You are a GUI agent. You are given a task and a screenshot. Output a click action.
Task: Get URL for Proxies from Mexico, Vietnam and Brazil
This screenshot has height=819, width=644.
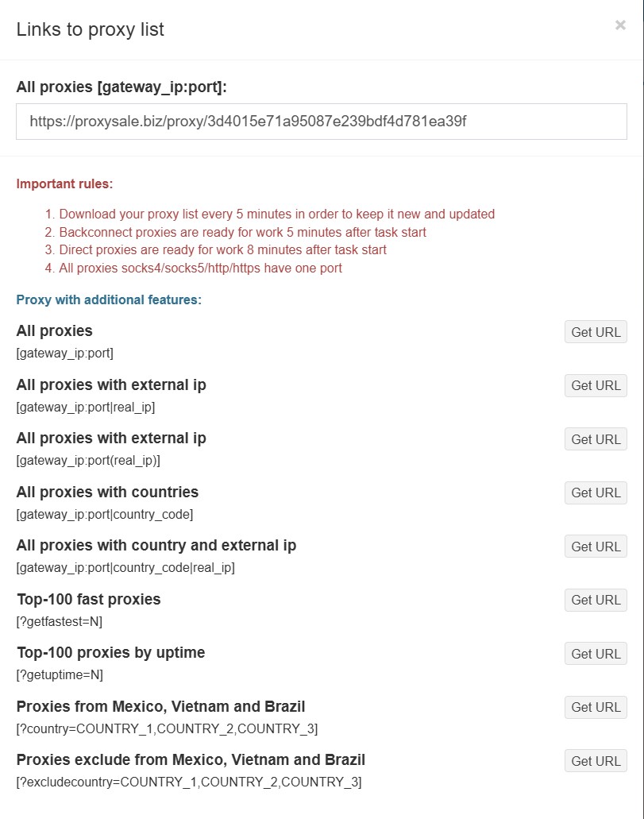click(596, 707)
